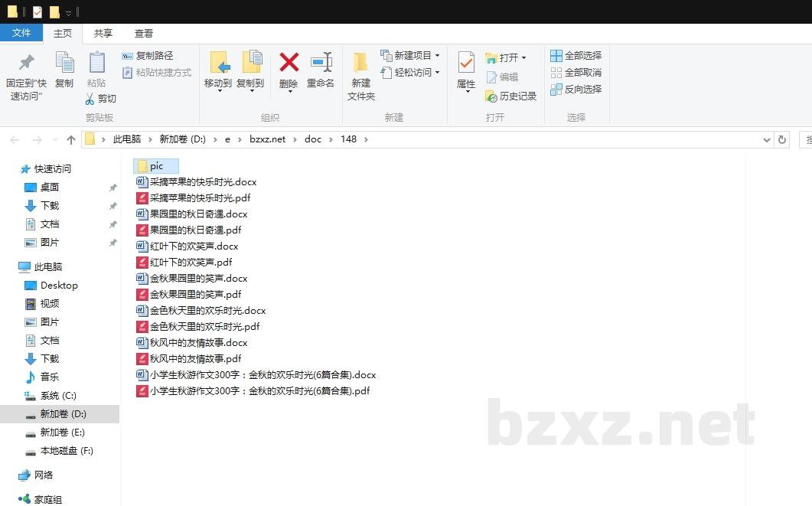Expand the address bar history dropdown
Screen dimensions: 812x506
[x=767, y=139]
